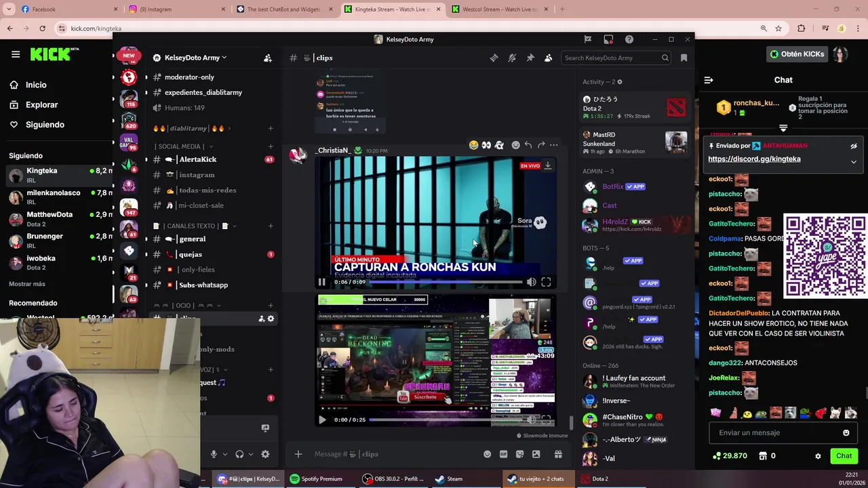Click the second video's seek bar
The width and height of the screenshot is (868, 488).
point(446,420)
